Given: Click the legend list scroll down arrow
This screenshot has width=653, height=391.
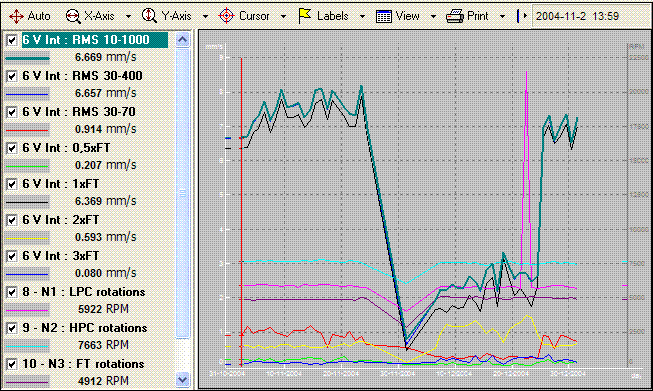Looking at the screenshot, I should 182,380.
